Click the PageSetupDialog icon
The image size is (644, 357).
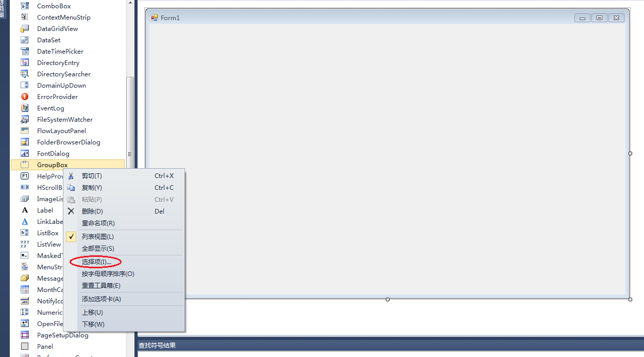coord(25,335)
